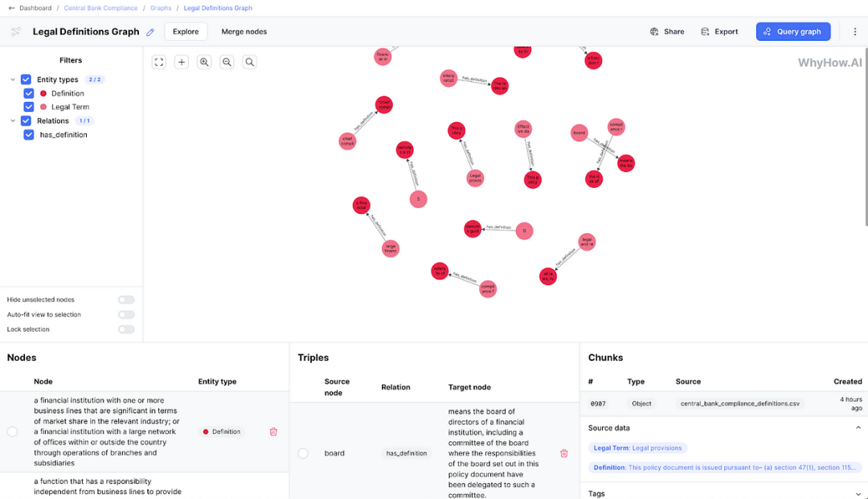Open the graph search magnifier

(x=250, y=62)
